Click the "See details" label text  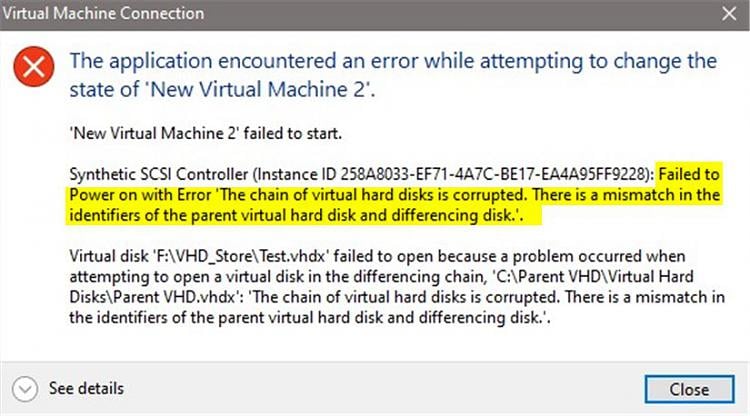[86, 388]
